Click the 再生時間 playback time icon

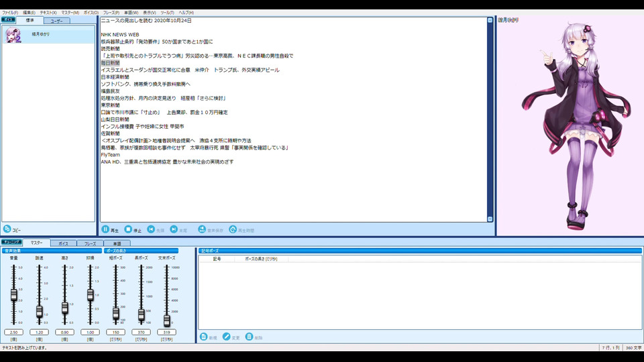233,229
